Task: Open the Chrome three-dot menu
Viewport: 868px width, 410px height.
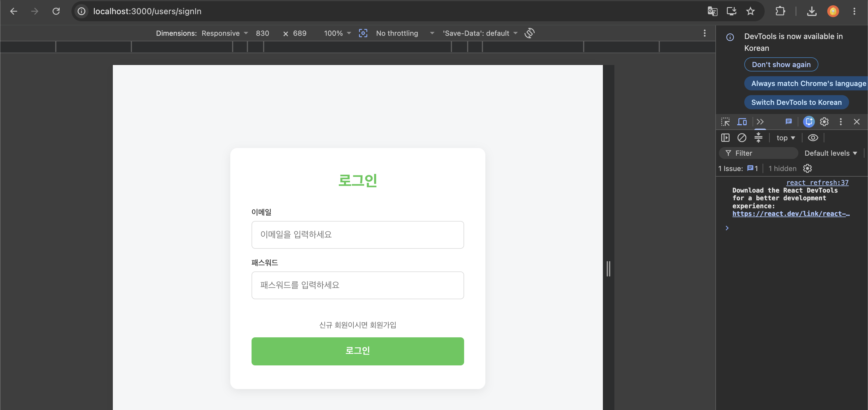Action: click(854, 11)
